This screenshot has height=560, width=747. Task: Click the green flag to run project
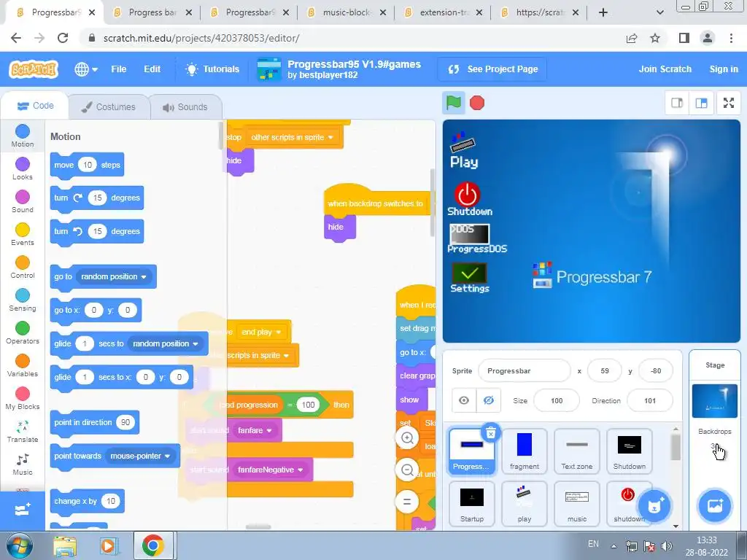(x=453, y=103)
